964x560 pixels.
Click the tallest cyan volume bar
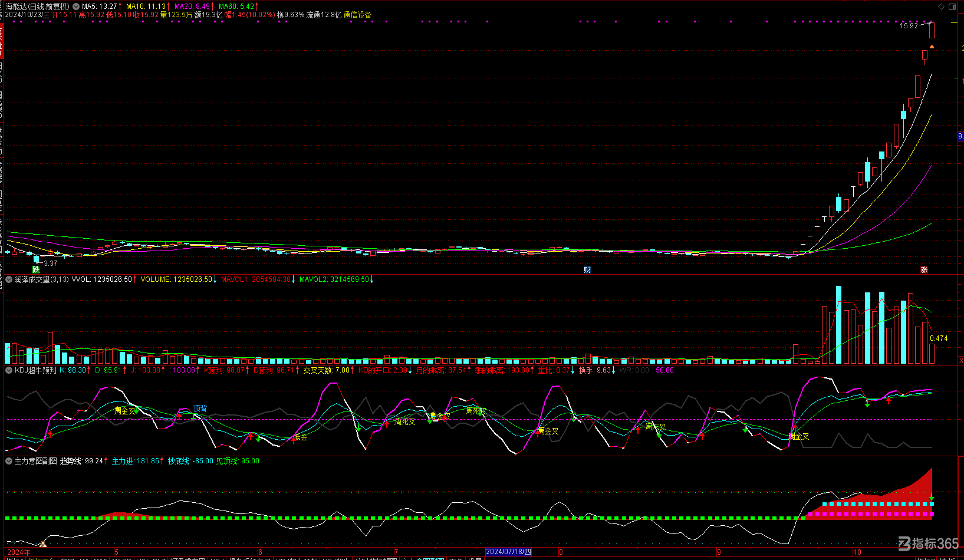(x=838, y=325)
